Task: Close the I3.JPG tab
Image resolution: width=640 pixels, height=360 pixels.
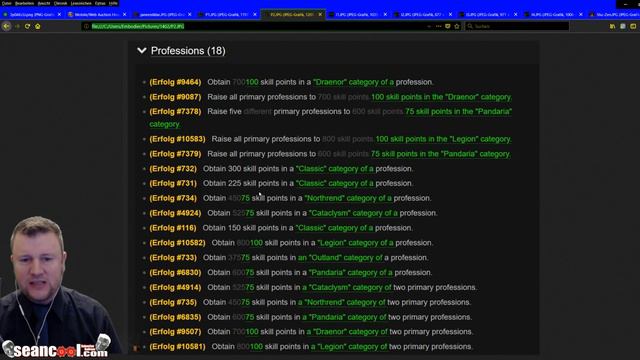Action: (x=516, y=14)
